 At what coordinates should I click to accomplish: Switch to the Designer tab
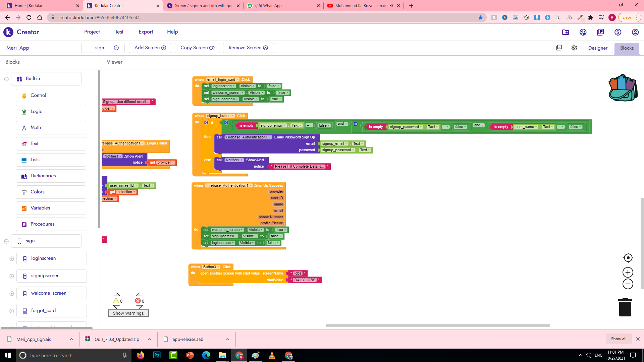click(597, 48)
